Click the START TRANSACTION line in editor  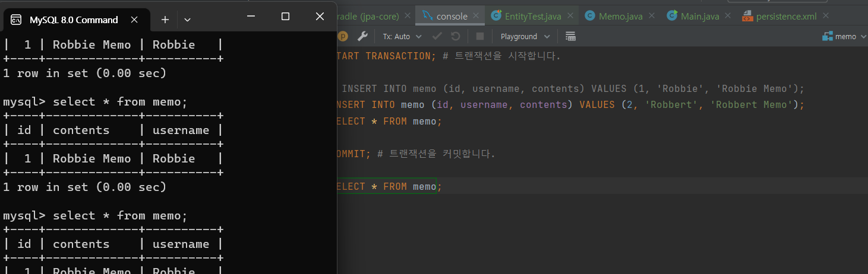448,56
